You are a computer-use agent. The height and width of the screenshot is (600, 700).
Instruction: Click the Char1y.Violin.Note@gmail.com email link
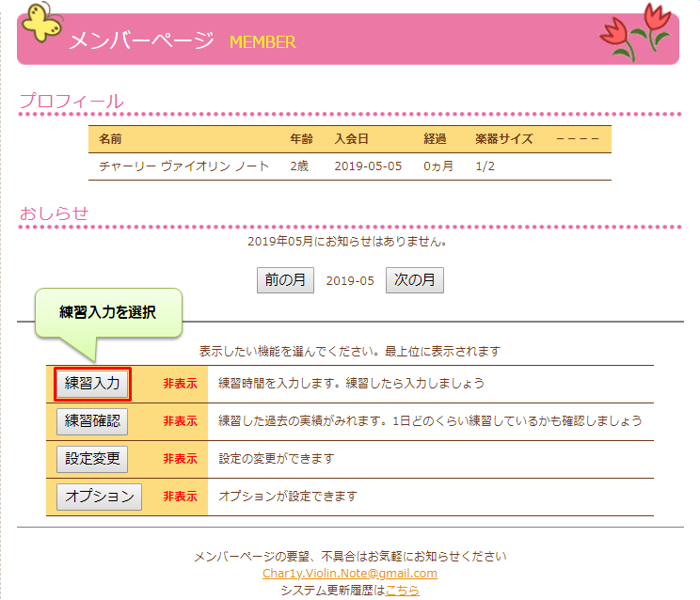point(350,573)
